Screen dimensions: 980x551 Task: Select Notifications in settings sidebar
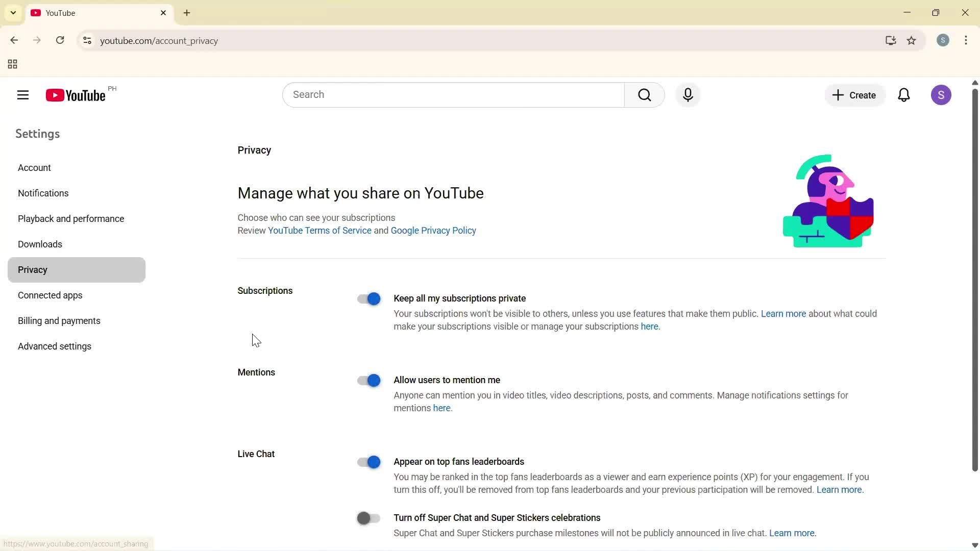(x=43, y=193)
